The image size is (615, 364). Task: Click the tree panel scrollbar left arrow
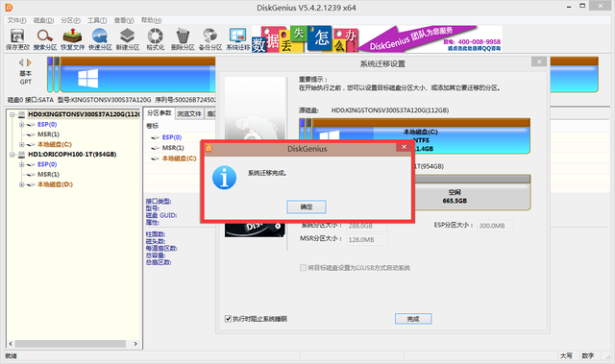pos(11,344)
